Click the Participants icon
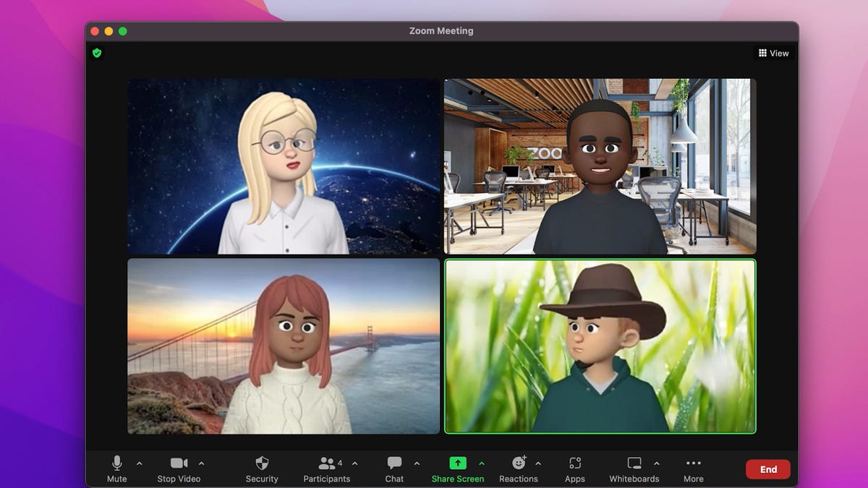The width and height of the screenshot is (868, 488). (x=326, y=463)
